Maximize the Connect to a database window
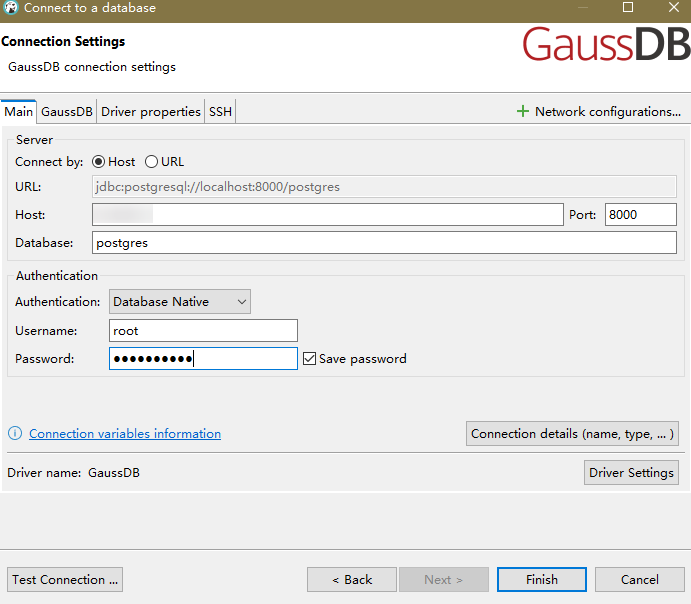Viewport: 691px width, 604px height. (x=628, y=7)
